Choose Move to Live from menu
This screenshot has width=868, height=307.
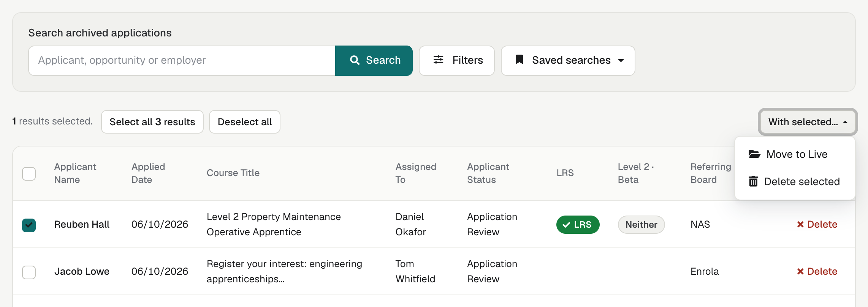pos(795,154)
